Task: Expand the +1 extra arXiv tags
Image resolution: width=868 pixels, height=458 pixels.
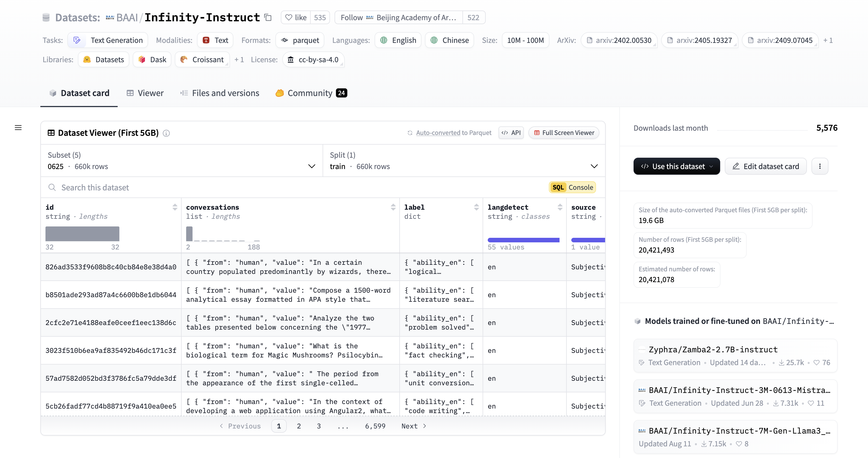Action: (828, 40)
